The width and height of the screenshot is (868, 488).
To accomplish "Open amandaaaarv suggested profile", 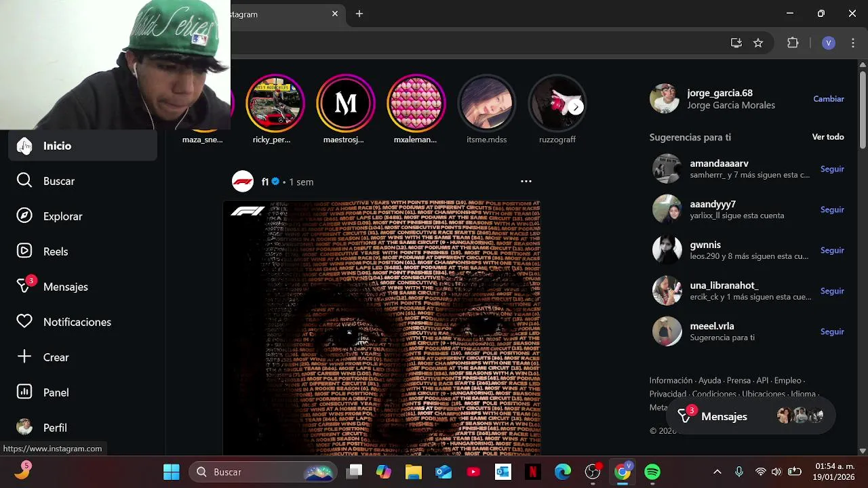I will 719,163.
